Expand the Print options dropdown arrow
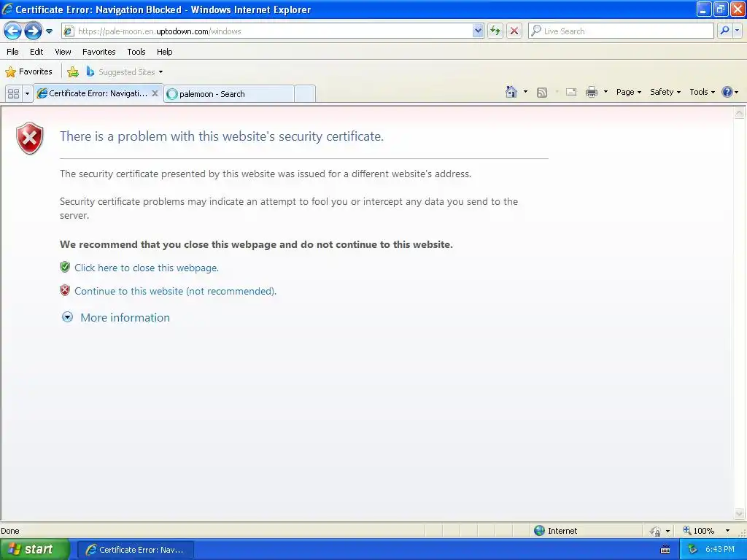Image resolution: width=747 pixels, height=560 pixels. pyautogui.click(x=605, y=92)
